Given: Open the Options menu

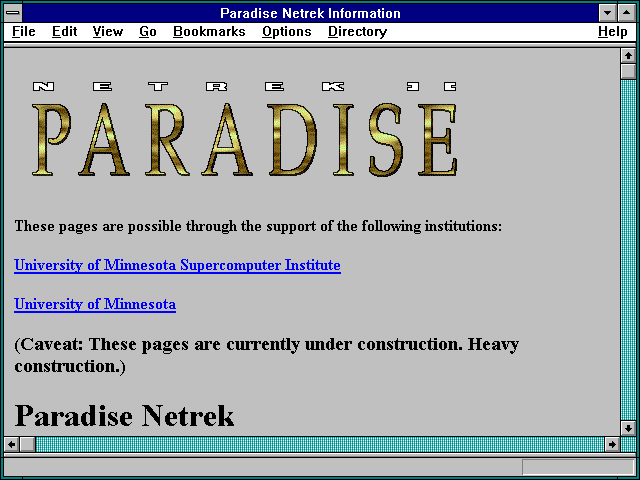Looking at the screenshot, I should pos(287,32).
